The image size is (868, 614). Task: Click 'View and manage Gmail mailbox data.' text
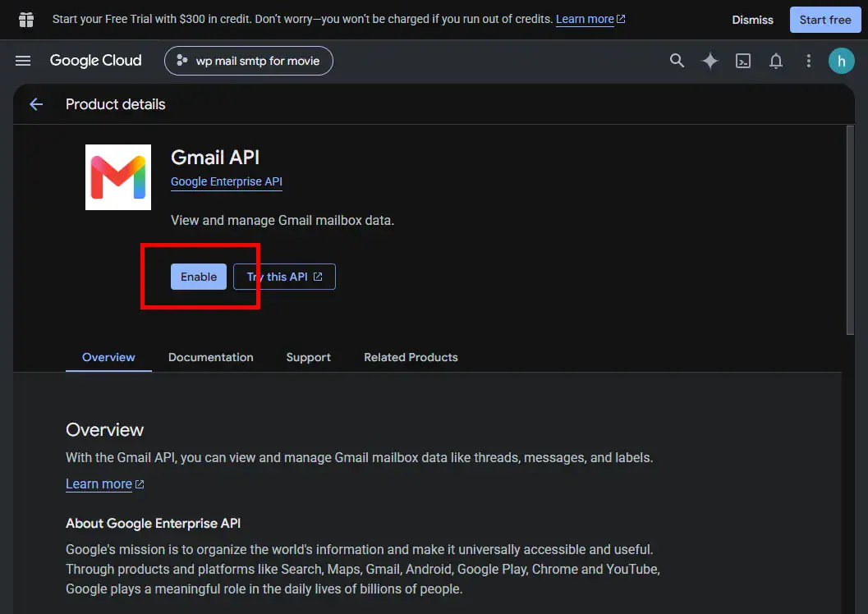pyautogui.click(x=282, y=220)
